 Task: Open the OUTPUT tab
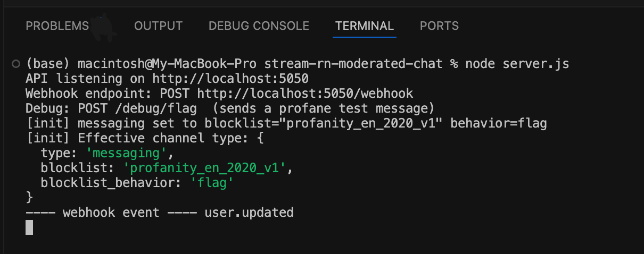point(158,26)
